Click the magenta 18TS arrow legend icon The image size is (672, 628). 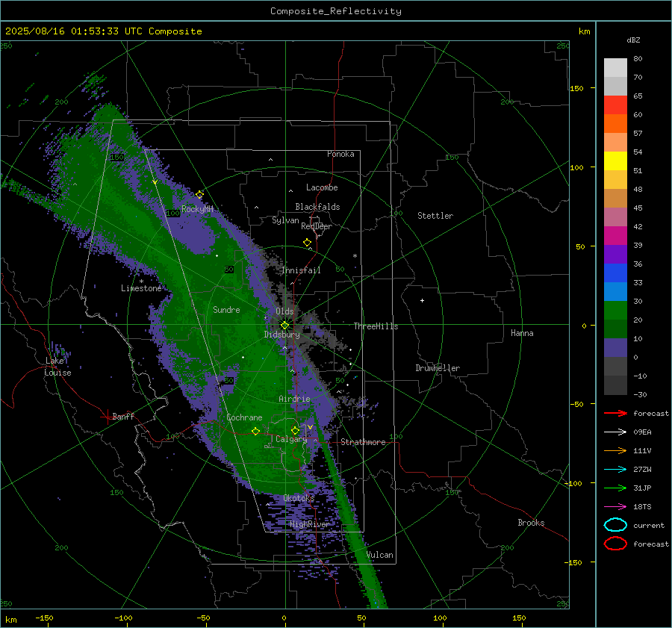coord(615,507)
